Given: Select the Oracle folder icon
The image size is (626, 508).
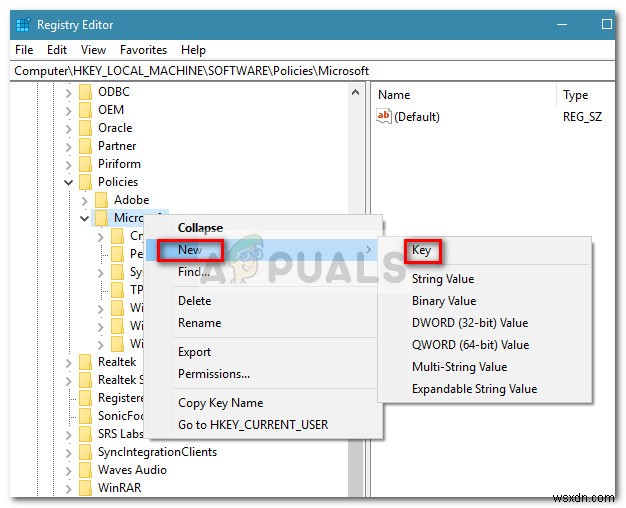Looking at the screenshot, I should pyautogui.click(x=85, y=128).
